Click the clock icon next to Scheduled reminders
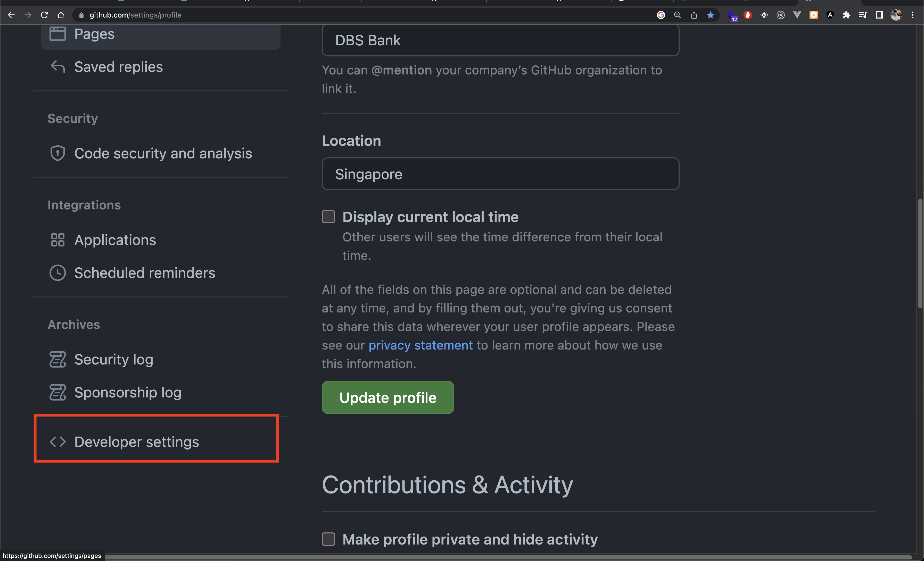The image size is (924, 561). tap(58, 273)
